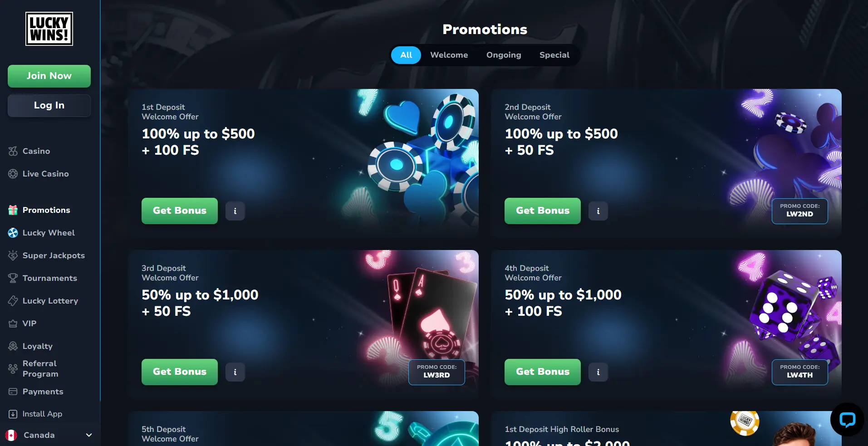Click the VIP crown icon
Screen dimensions: 868x446
(x=13, y=323)
